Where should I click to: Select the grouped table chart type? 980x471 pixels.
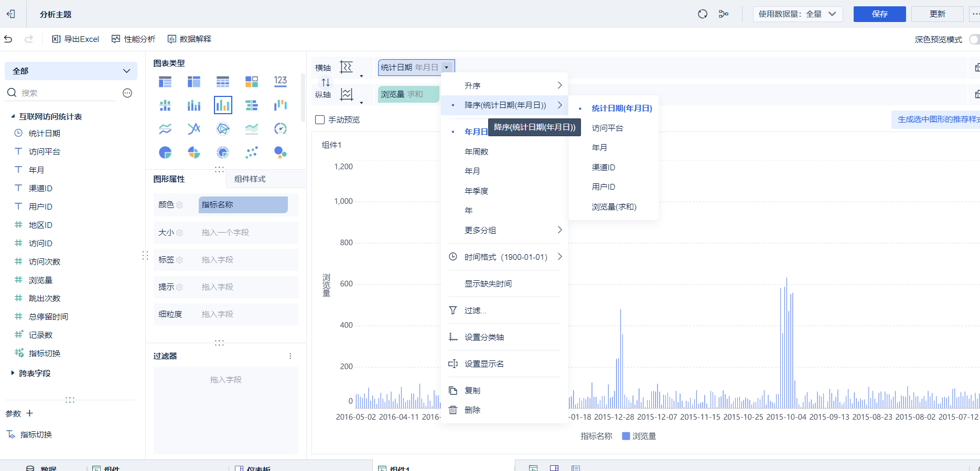tap(165, 81)
